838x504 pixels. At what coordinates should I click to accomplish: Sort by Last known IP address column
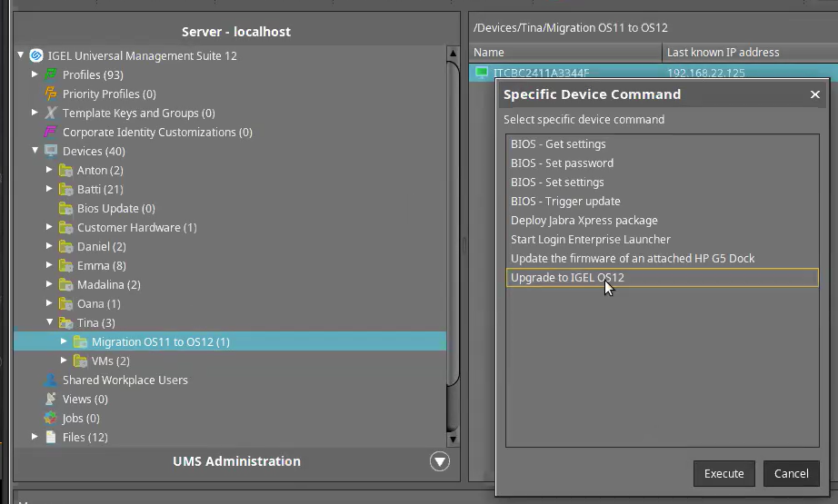point(750,53)
